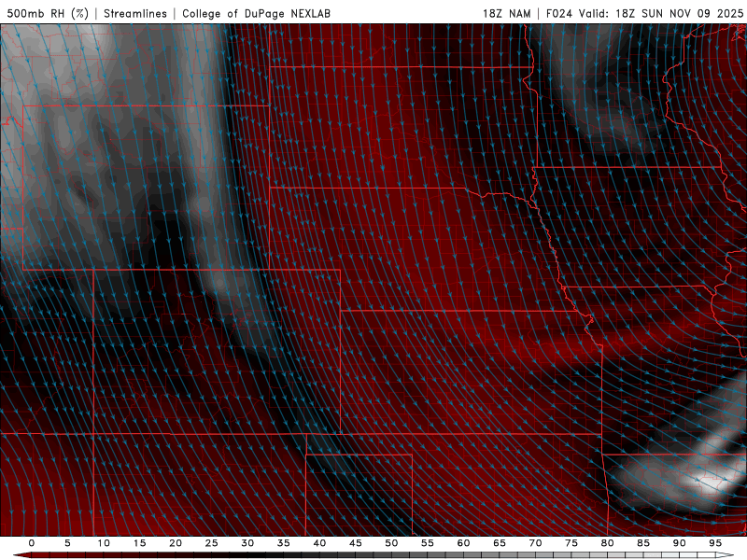Viewport: 747px width, 560px height.
Task: Click the "F024 Valid: 18Z SUN NOV 09 2025" text
Action: point(644,13)
